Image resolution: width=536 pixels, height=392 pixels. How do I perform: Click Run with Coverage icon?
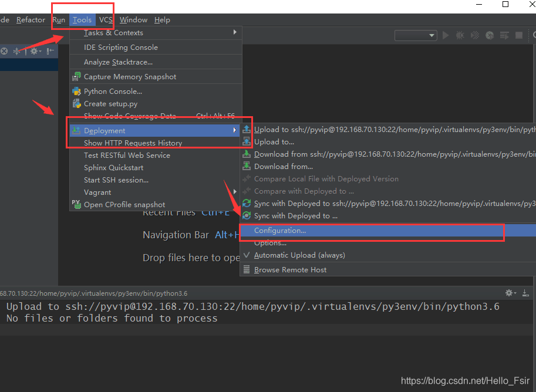pyautogui.click(x=475, y=35)
